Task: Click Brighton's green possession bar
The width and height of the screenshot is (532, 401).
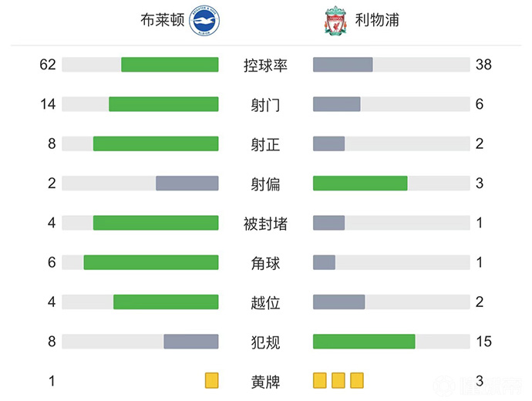Action: pos(170,65)
